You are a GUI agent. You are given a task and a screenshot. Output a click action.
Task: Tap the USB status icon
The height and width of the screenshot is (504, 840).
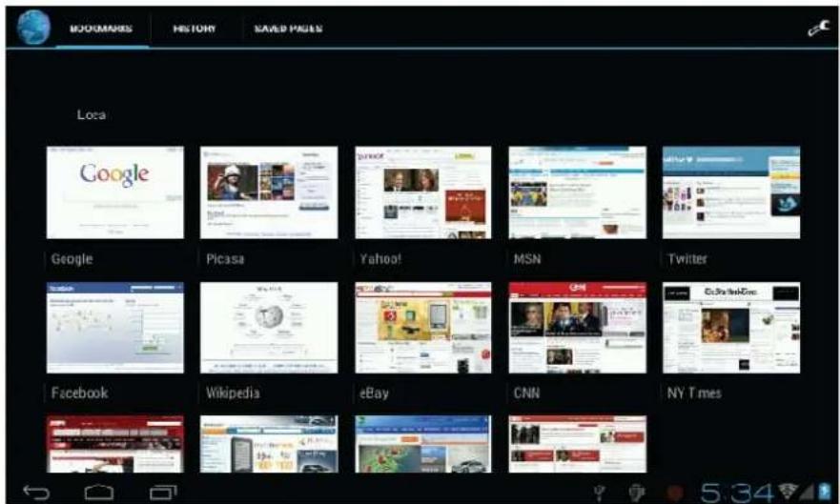click(600, 493)
